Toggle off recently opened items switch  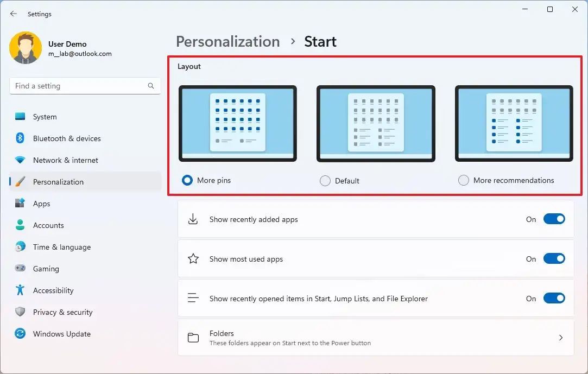[x=554, y=299]
